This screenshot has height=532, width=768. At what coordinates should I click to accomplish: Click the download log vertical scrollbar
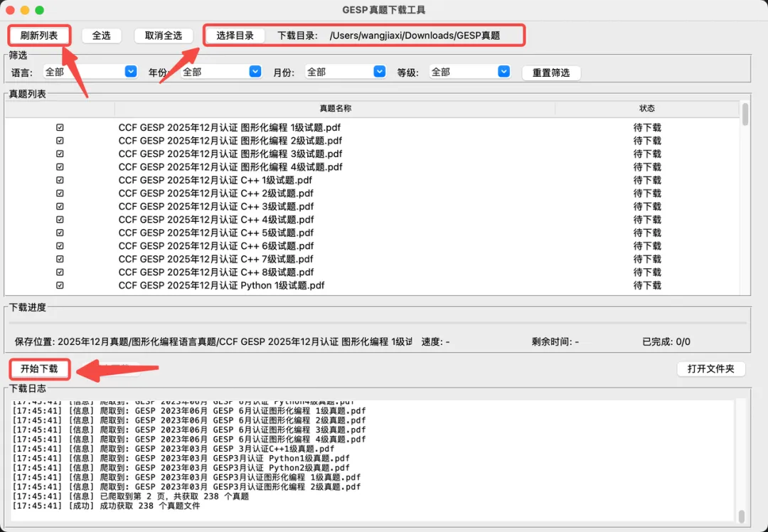click(x=742, y=516)
